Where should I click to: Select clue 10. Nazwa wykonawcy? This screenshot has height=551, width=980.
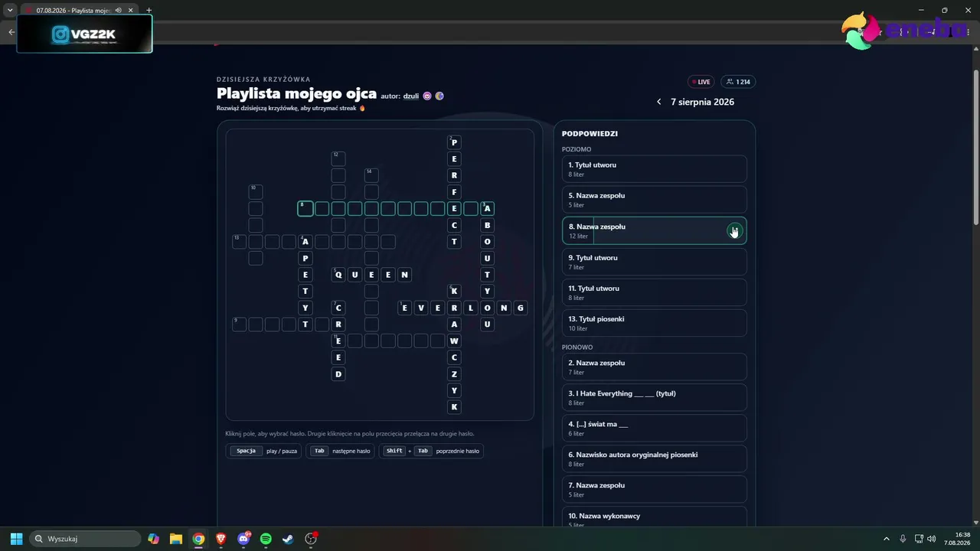coord(654,517)
